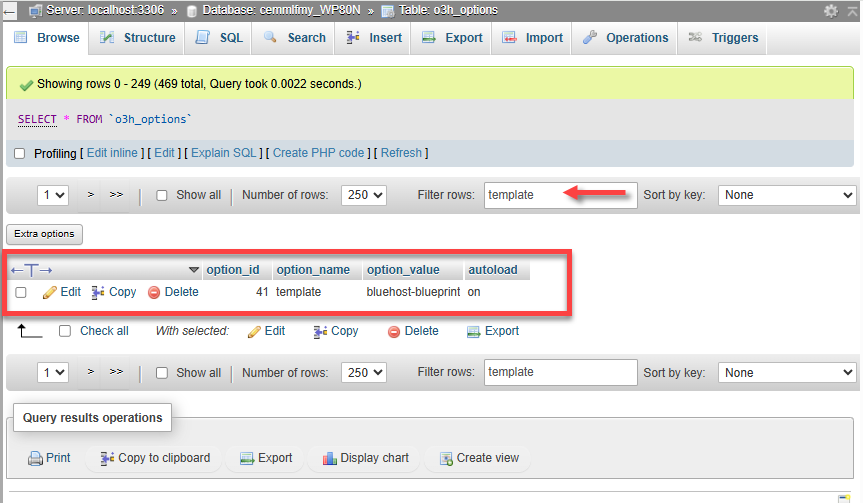Click the collapse arrows icon top right
The width and height of the screenshot is (863, 503).
click(852, 10)
